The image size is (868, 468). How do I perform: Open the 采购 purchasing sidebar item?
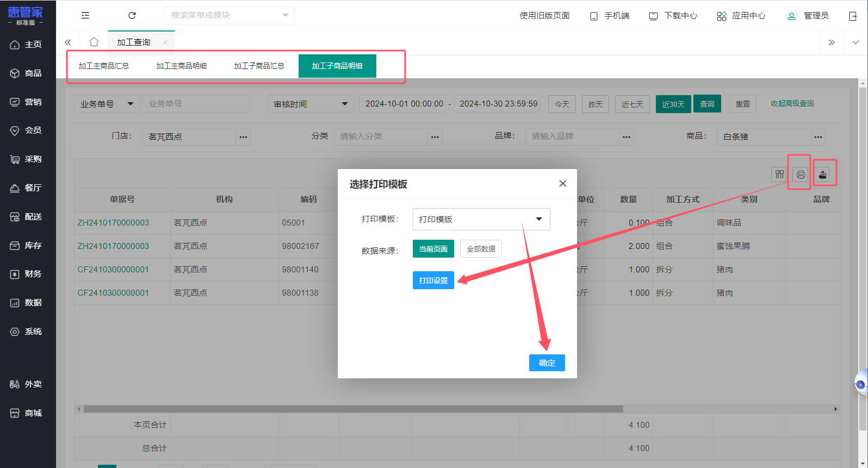(26, 159)
